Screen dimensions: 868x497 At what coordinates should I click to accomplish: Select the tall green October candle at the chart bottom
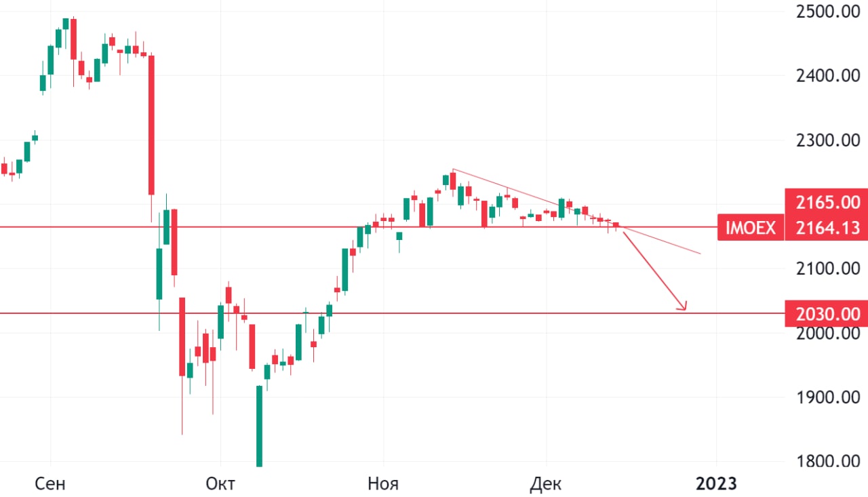click(259, 424)
